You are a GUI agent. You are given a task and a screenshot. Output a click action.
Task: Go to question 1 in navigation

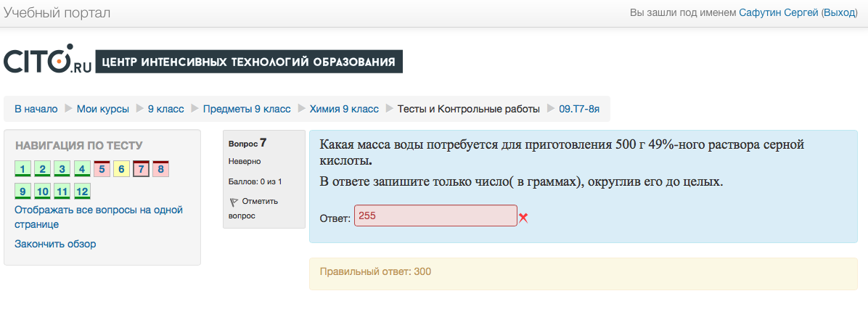point(22,169)
